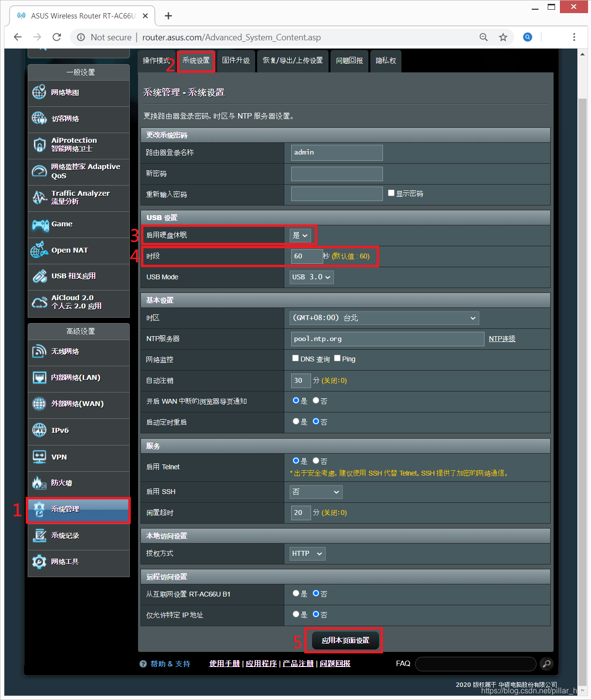This screenshot has width=591, height=700.
Task: Bookmark this page with star icon
Action: [x=503, y=37]
